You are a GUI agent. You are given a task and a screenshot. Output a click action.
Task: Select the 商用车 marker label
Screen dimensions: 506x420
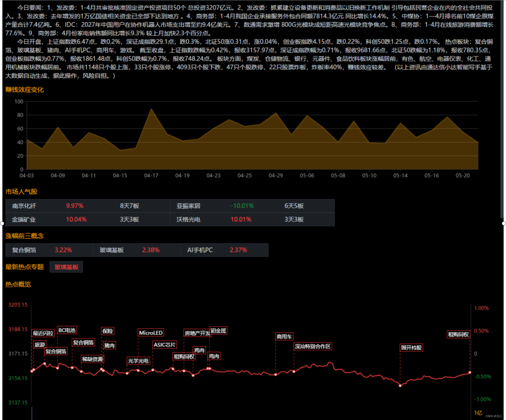click(x=284, y=337)
